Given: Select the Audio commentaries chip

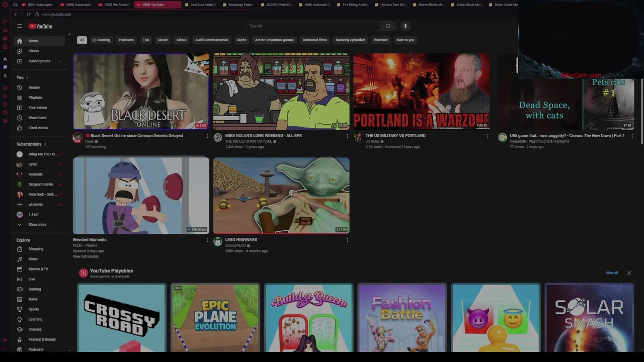Looking at the screenshot, I should coord(212,40).
